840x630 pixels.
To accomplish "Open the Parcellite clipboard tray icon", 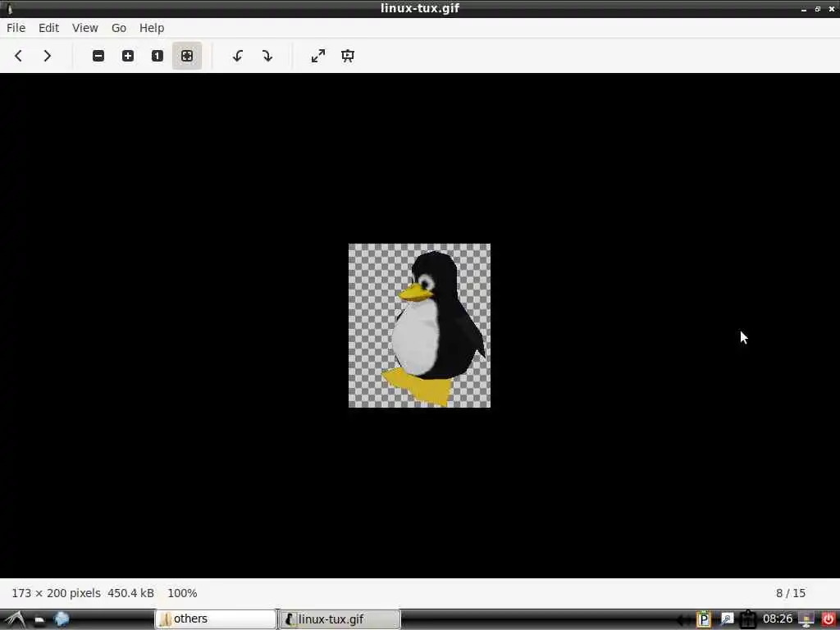I will point(703,620).
